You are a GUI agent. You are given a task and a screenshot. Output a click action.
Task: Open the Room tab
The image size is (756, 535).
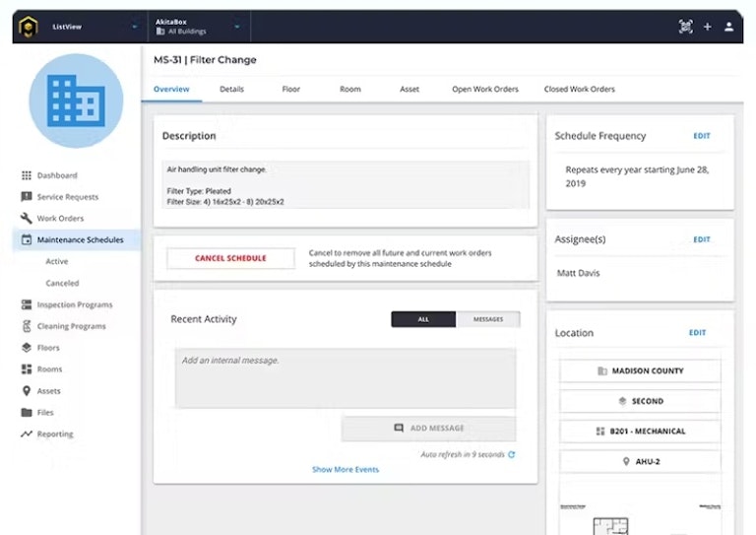[350, 90]
